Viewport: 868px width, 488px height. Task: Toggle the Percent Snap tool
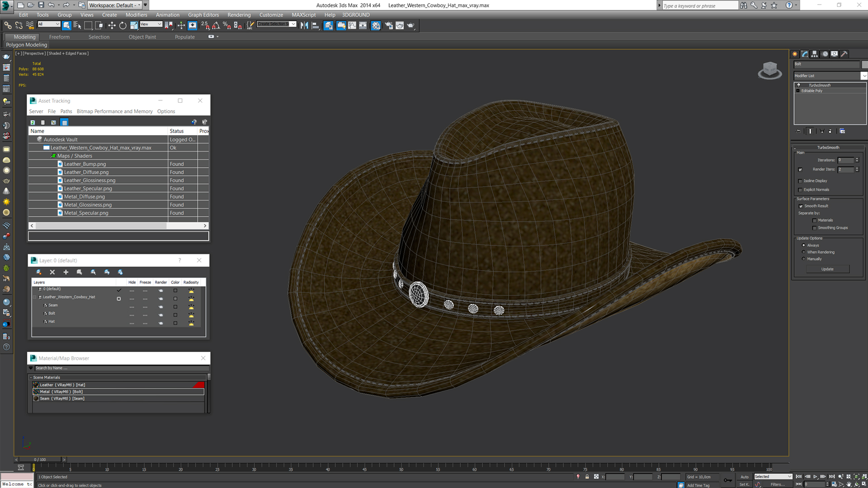[x=227, y=25]
